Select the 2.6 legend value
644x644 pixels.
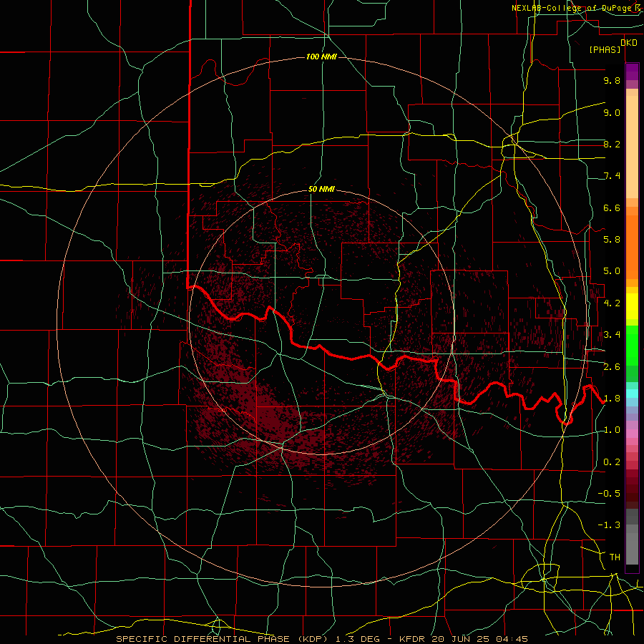[612, 367]
